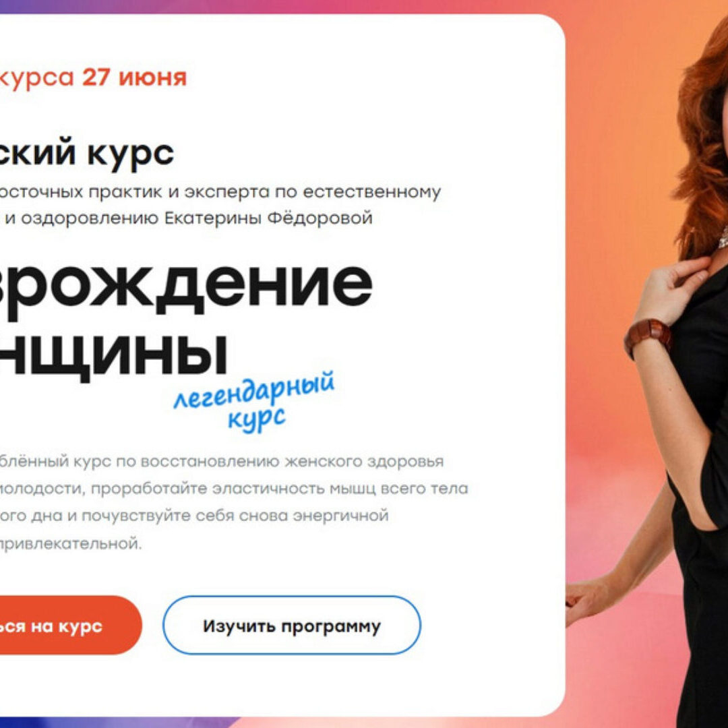This screenshot has width=728, height=728.
Task: Click the subtitle line mentioning "эксперта по естественному"
Action: [220, 191]
